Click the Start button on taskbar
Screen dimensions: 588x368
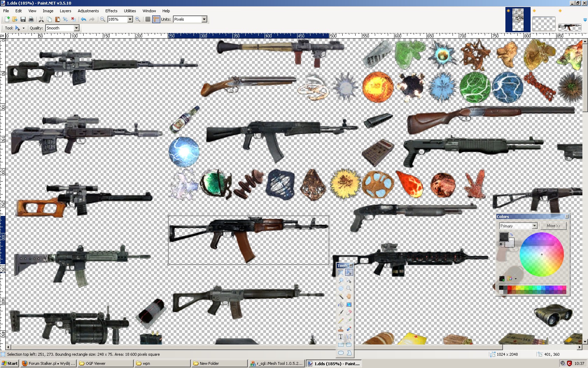pos(9,363)
